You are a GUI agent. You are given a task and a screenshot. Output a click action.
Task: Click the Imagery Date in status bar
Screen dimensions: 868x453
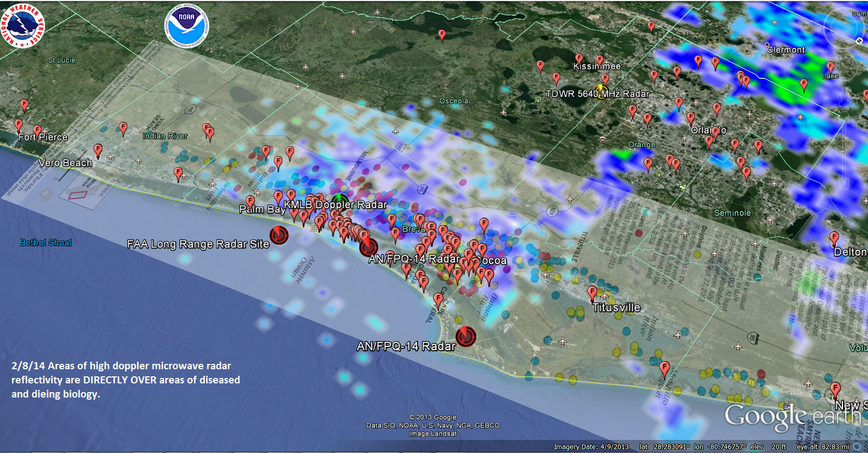(x=591, y=447)
